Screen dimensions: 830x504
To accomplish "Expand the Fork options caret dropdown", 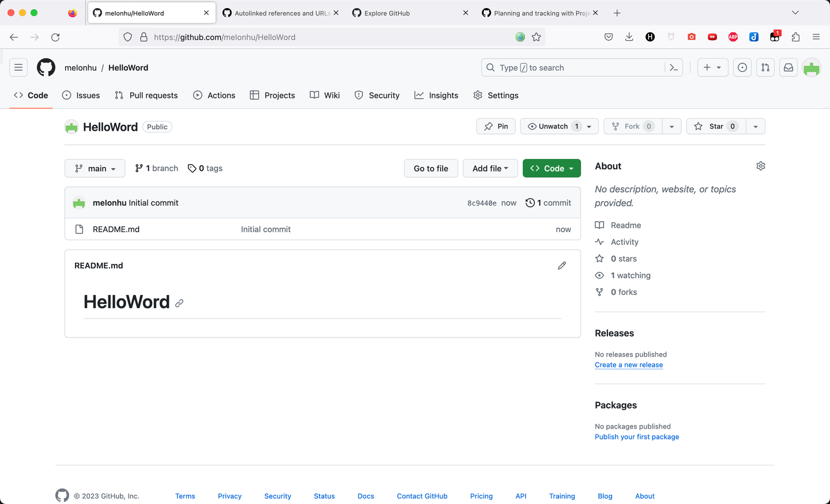I will 672,126.
